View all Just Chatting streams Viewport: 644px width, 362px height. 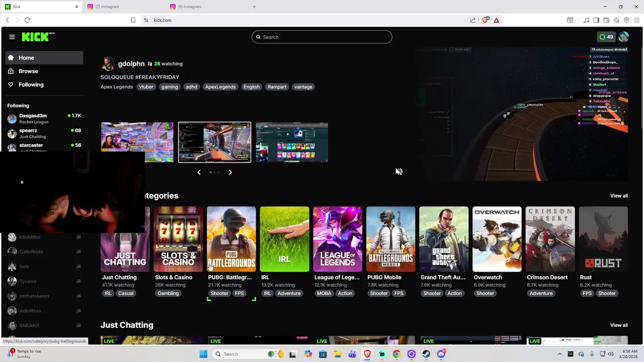[x=619, y=325]
